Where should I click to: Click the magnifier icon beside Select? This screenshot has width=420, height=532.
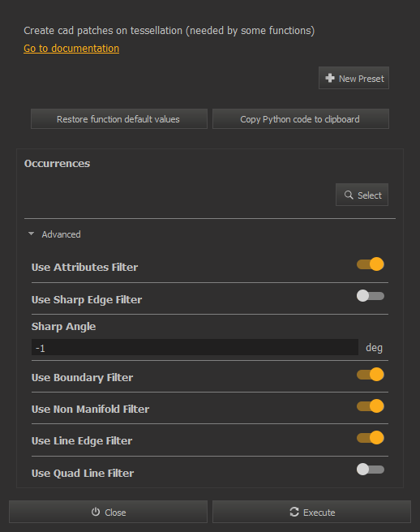[349, 195]
